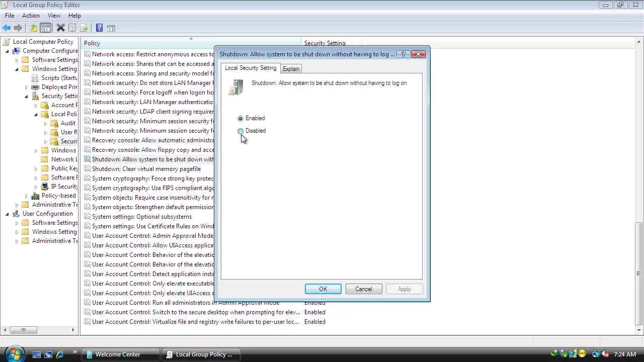This screenshot has height=362, width=644.
Task: Sort by the Policy column header
Action: click(191, 43)
